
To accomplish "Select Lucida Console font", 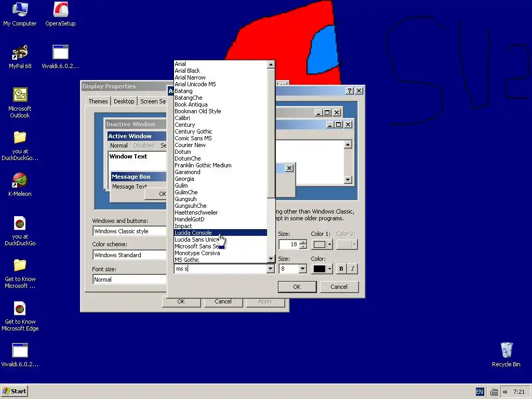I will (220, 233).
